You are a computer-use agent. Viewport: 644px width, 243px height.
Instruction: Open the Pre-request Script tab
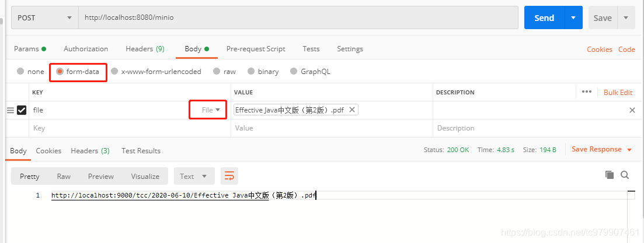click(256, 49)
